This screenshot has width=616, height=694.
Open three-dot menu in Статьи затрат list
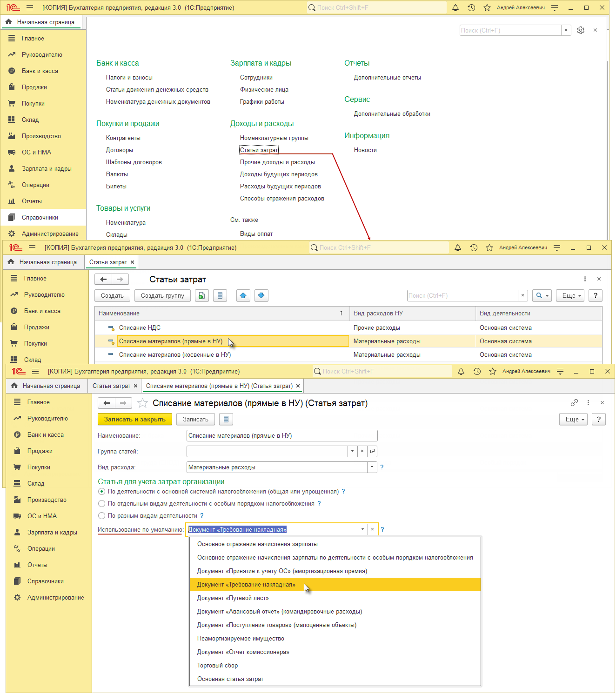click(x=585, y=279)
